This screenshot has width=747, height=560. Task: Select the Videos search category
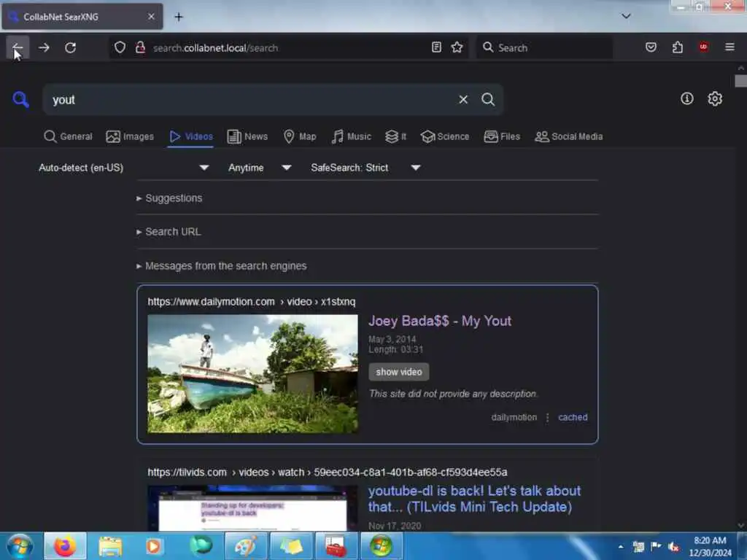pyautogui.click(x=190, y=136)
